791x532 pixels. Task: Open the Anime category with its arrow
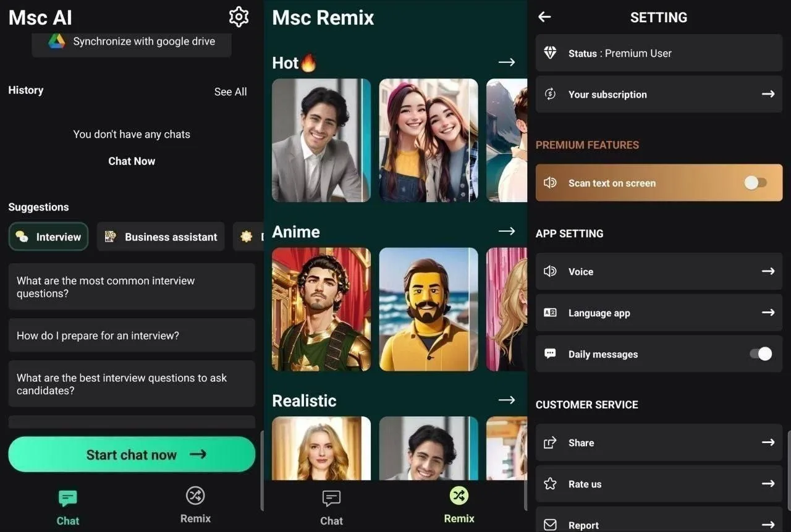tap(507, 231)
